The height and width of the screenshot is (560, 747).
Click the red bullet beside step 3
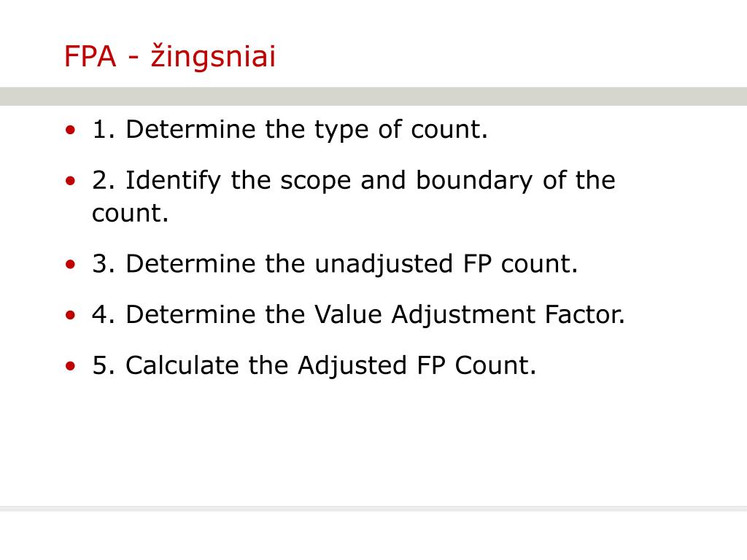71,264
